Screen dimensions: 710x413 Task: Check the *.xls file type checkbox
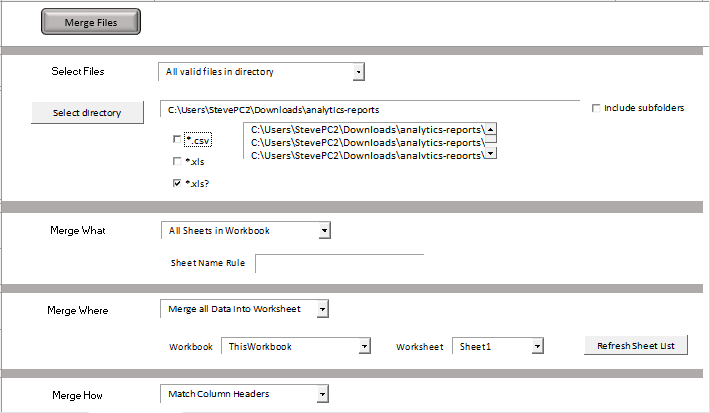pyautogui.click(x=177, y=161)
